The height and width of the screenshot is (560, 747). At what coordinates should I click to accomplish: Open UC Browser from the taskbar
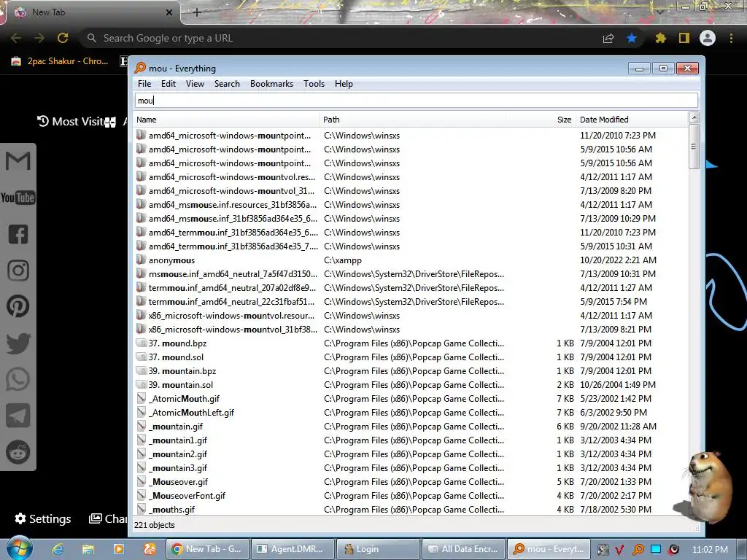pyautogui.click(x=149, y=549)
